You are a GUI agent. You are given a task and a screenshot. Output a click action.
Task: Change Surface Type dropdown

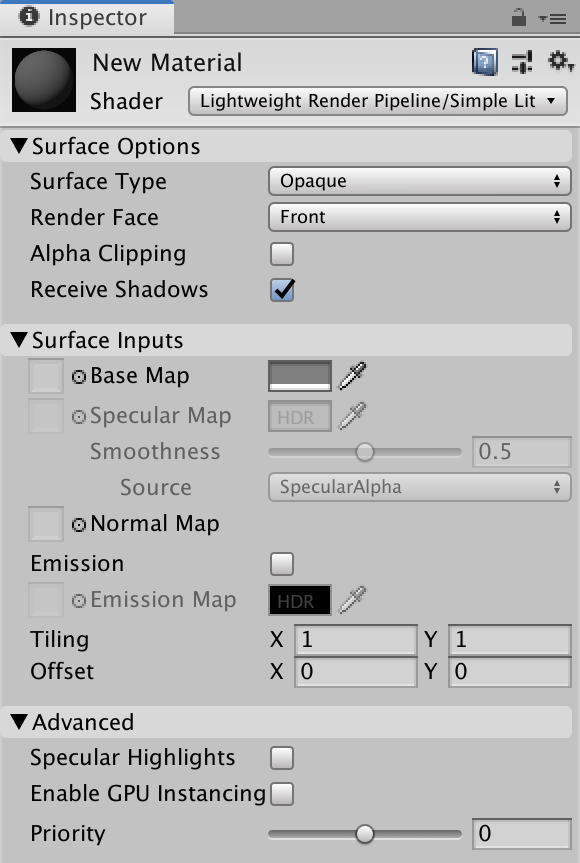point(419,181)
